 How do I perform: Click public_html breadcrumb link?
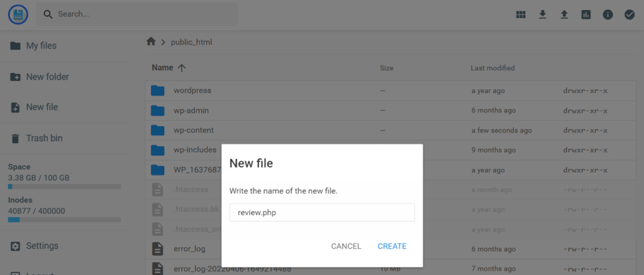191,42
